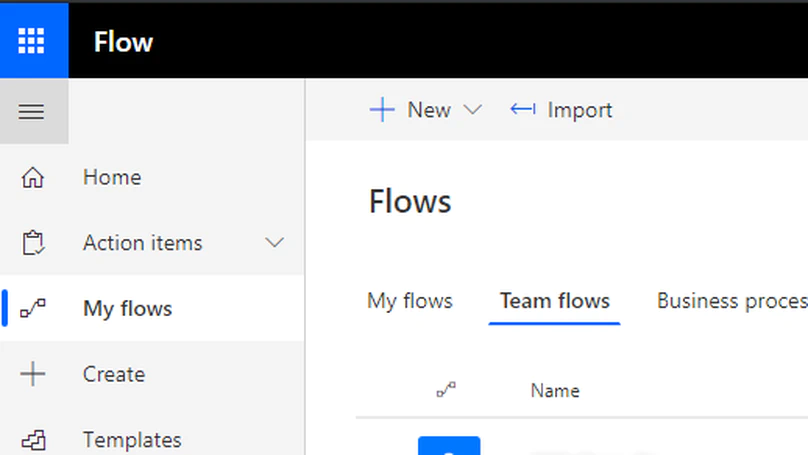
Task: Go to Home in the sidebar
Action: [x=112, y=177]
